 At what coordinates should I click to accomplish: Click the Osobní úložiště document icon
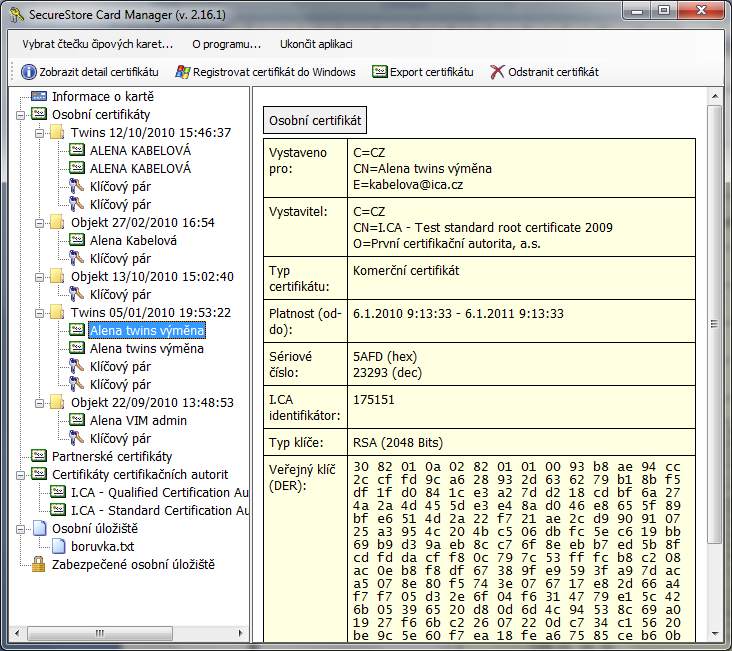[39, 528]
